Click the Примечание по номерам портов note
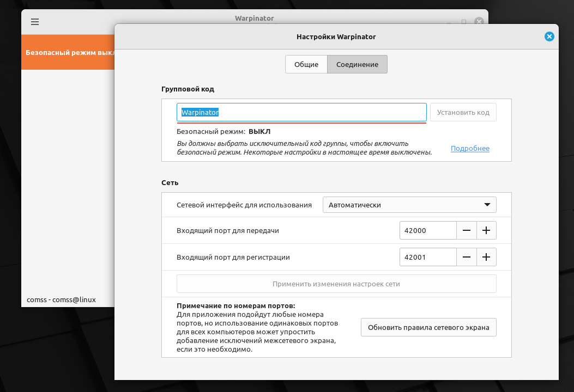This screenshot has width=574, height=392. coord(257,327)
